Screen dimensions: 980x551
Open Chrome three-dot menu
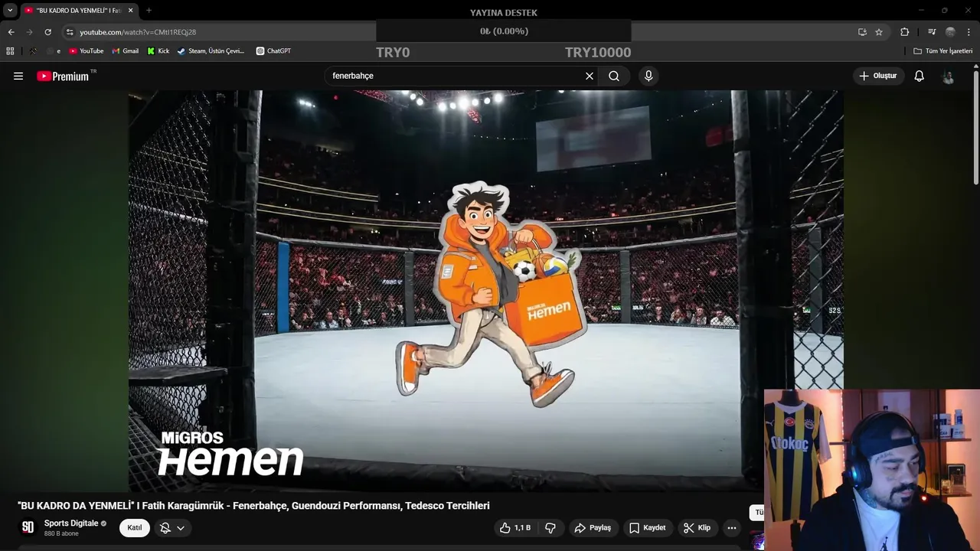pyautogui.click(x=969, y=32)
